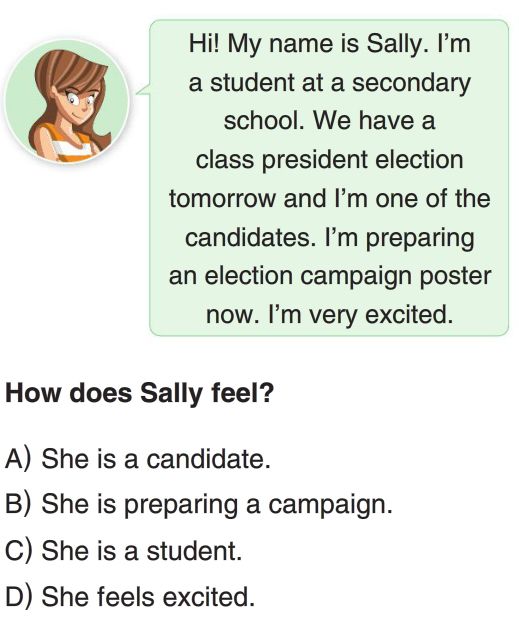The image size is (519, 626).
Task: Choose option B 'She is preparing a campaign.'
Action: (x=199, y=505)
